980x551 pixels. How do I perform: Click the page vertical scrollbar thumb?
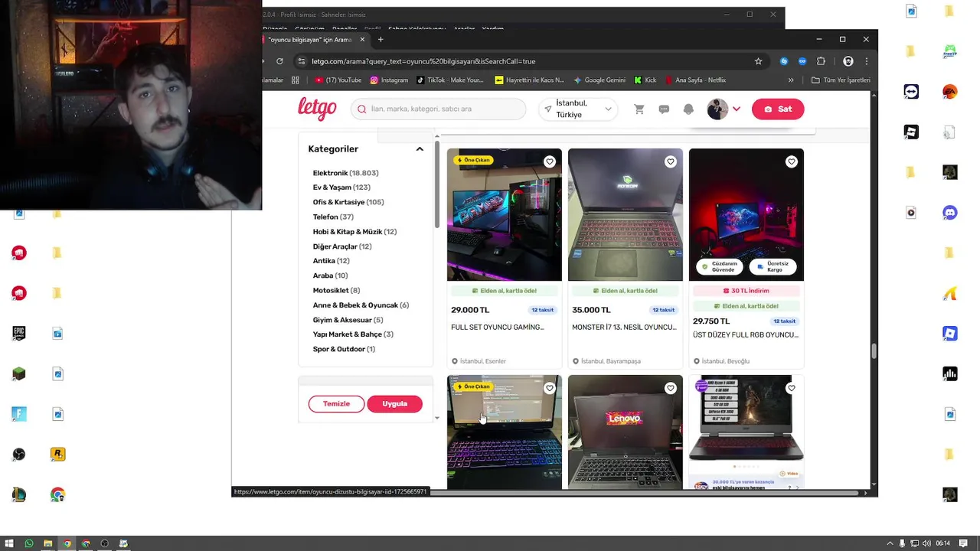pyautogui.click(x=874, y=351)
